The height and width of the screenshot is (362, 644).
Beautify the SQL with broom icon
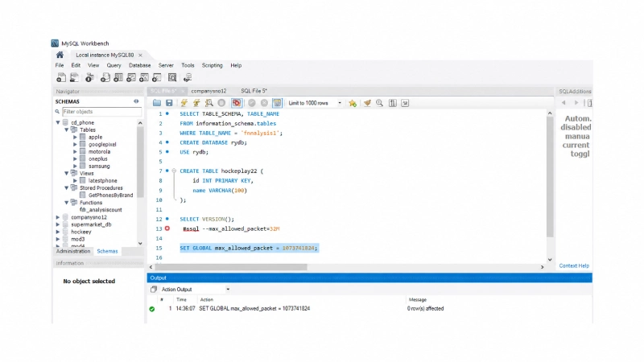[367, 103]
